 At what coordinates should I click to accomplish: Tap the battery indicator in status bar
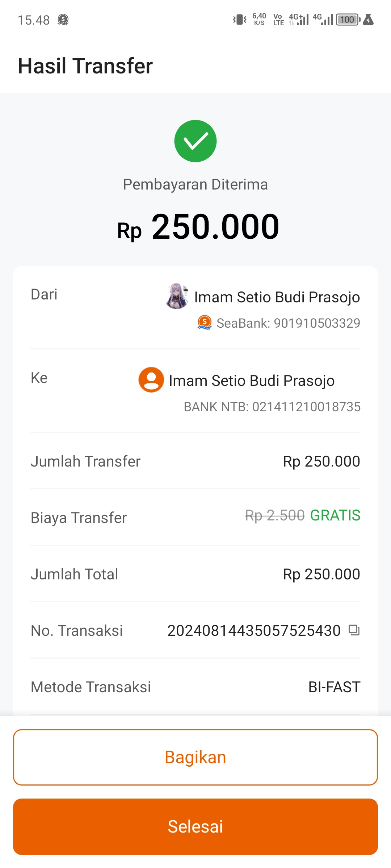[348, 20]
